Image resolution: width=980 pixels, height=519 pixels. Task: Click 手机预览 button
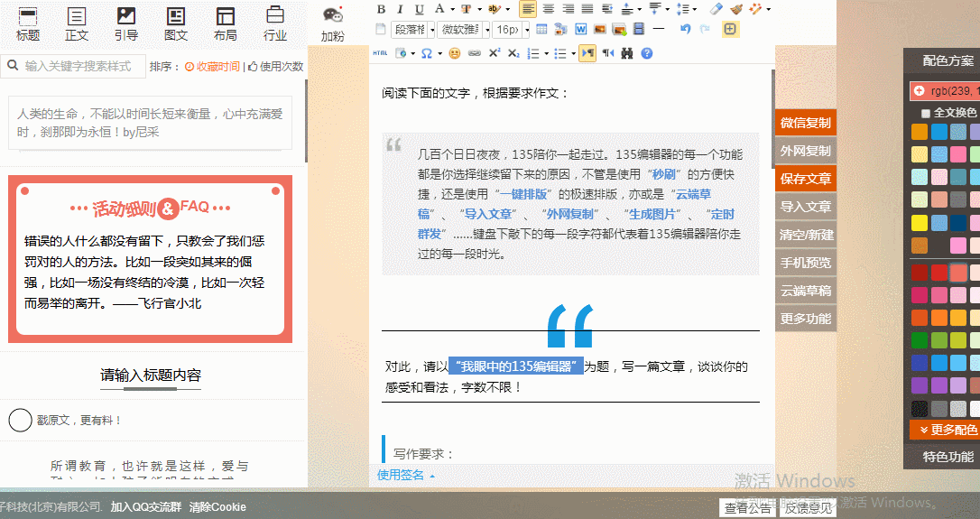point(806,263)
